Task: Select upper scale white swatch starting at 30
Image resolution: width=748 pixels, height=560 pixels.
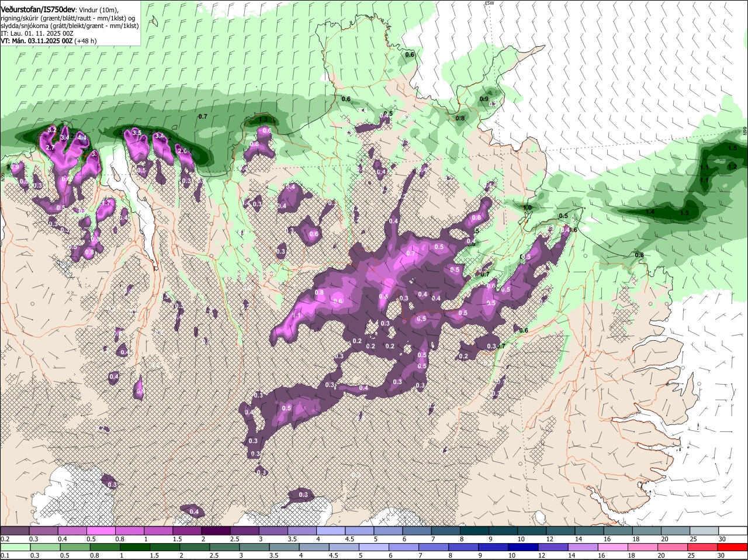Action: tap(733, 530)
